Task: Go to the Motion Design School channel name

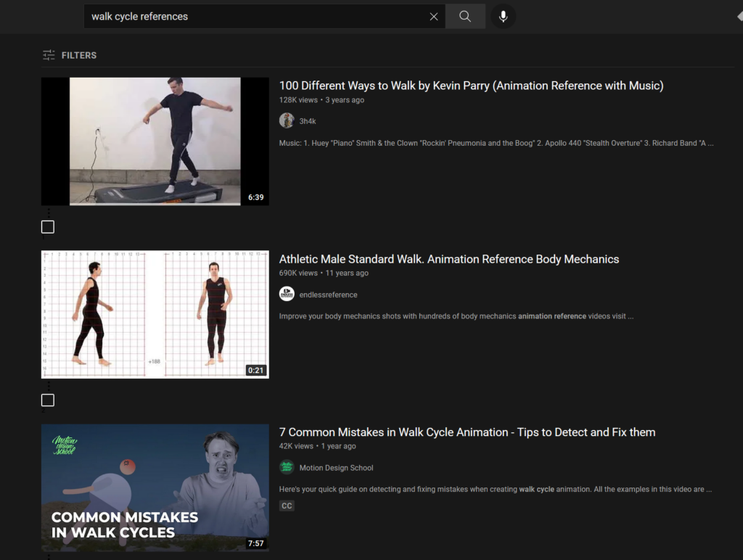Action: click(336, 468)
